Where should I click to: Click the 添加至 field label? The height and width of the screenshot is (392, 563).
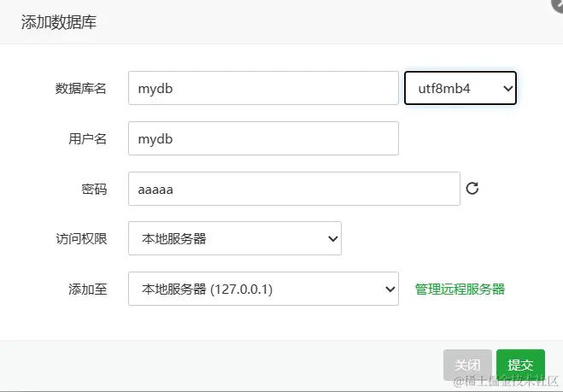(87, 290)
